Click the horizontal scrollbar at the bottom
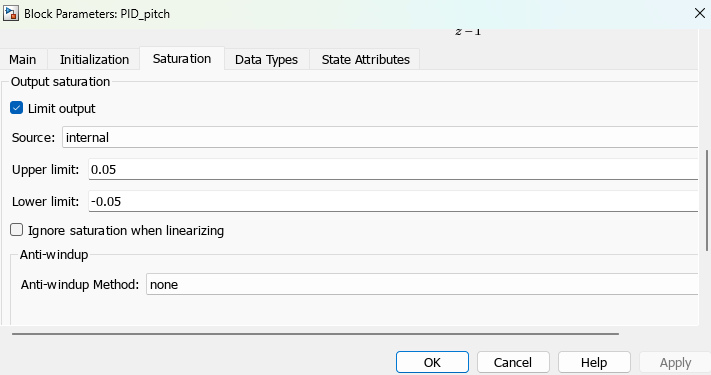This screenshot has height=375, width=711. click(315, 334)
